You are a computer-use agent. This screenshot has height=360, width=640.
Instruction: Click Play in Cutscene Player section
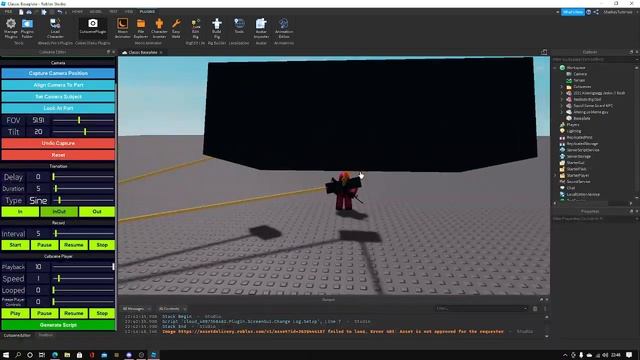[15, 313]
